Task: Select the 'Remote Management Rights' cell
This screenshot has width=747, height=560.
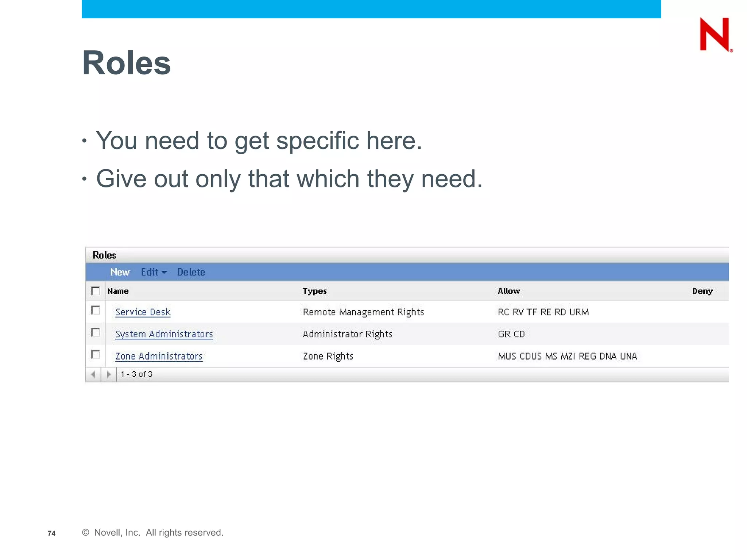Action: tap(363, 312)
